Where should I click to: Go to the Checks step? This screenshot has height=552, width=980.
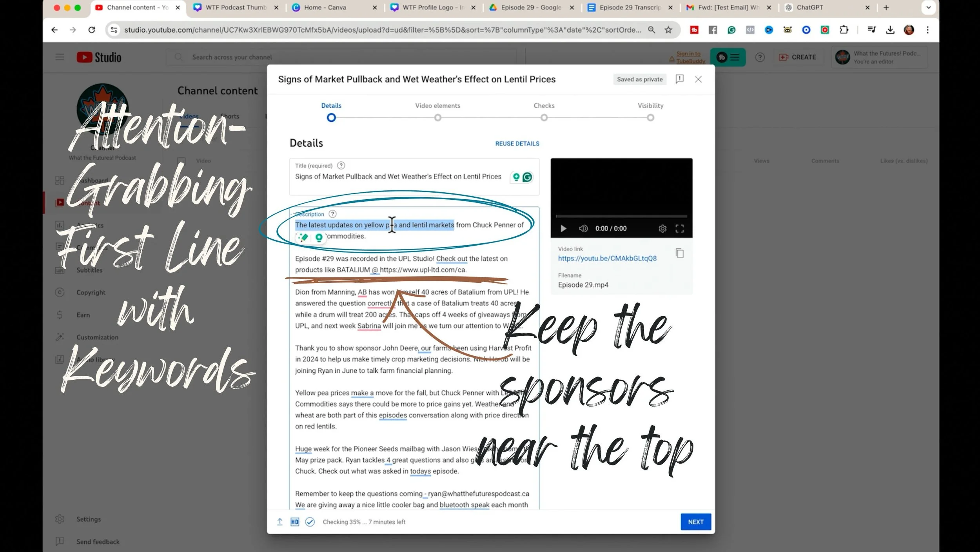click(544, 112)
